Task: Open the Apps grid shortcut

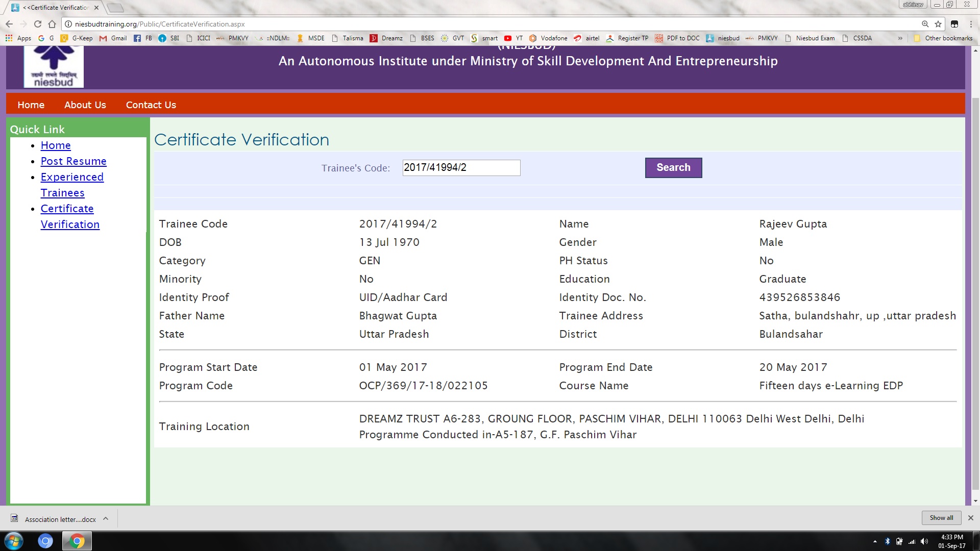Action: point(18,38)
